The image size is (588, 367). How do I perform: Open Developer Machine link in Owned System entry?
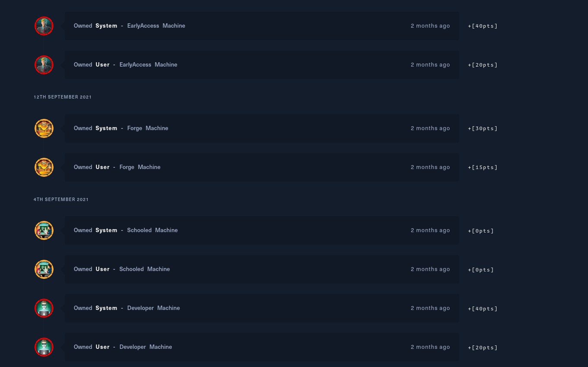[x=153, y=308]
